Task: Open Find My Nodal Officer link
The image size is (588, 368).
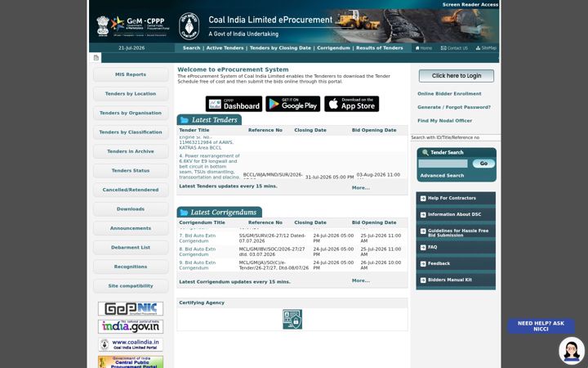Action: click(445, 121)
